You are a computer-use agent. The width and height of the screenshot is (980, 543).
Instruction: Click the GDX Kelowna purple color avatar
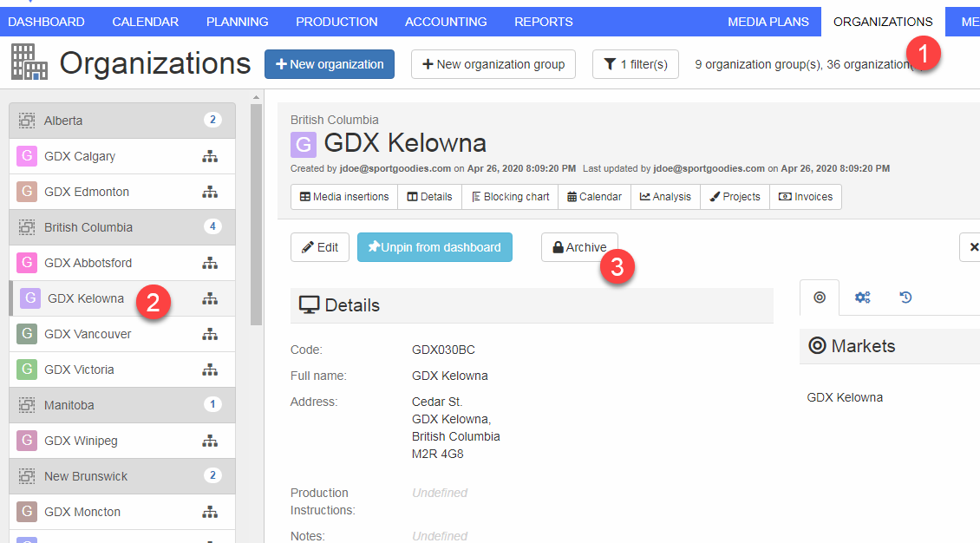[x=304, y=144]
